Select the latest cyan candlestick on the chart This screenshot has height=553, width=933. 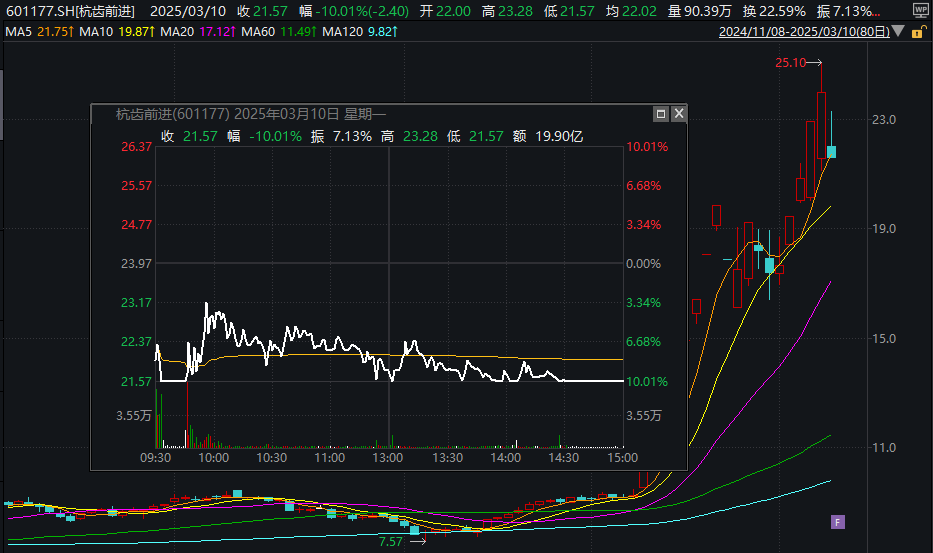click(x=831, y=151)
